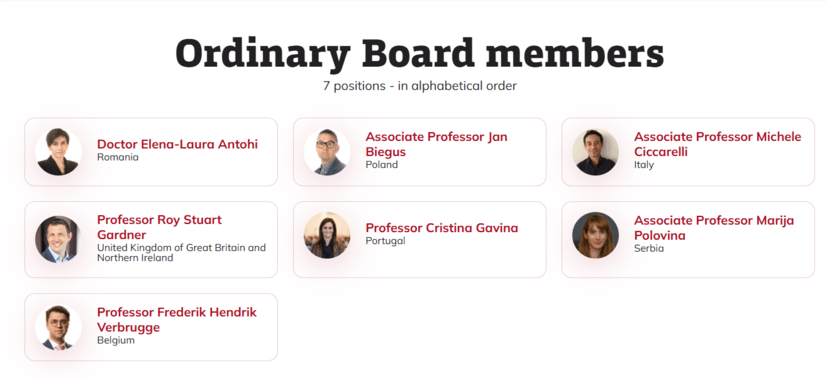Select Roy Stuart Gardner's portrait photo
The width and height of the screenshot is (827, 380).
[59, 239]
